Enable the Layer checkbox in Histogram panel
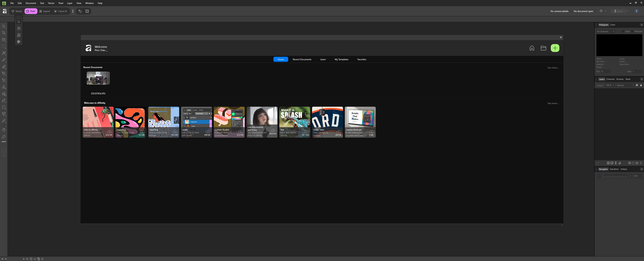 [623, 31]
